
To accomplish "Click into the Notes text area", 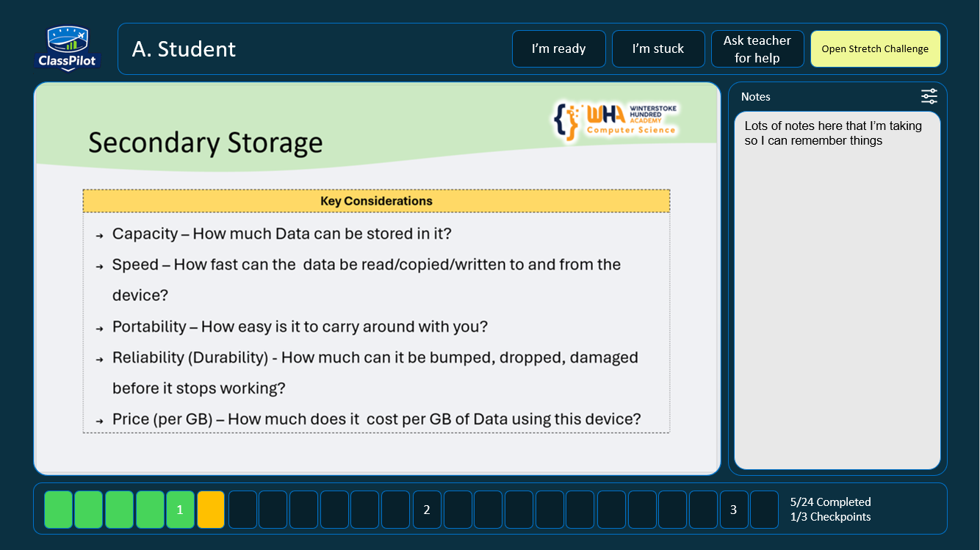I will pos(837,294).
